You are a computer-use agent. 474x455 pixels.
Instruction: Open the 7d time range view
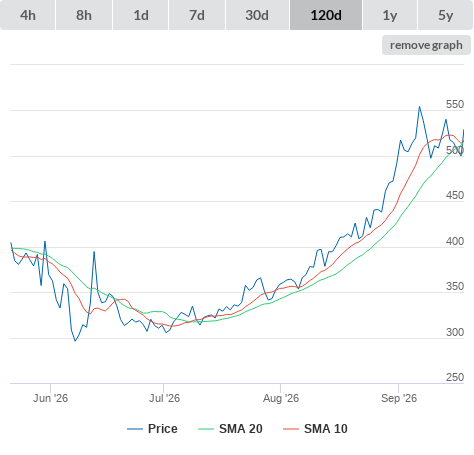point(197,15)
